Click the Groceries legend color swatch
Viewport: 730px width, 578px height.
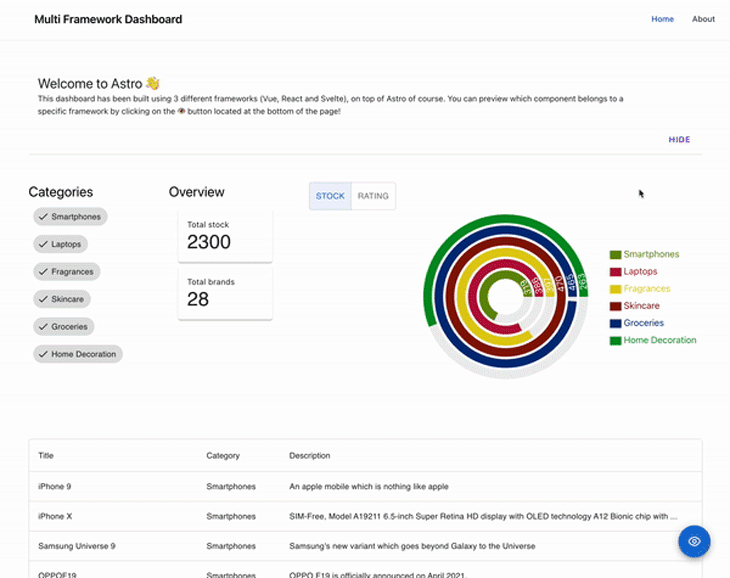(x=615, y=324)
